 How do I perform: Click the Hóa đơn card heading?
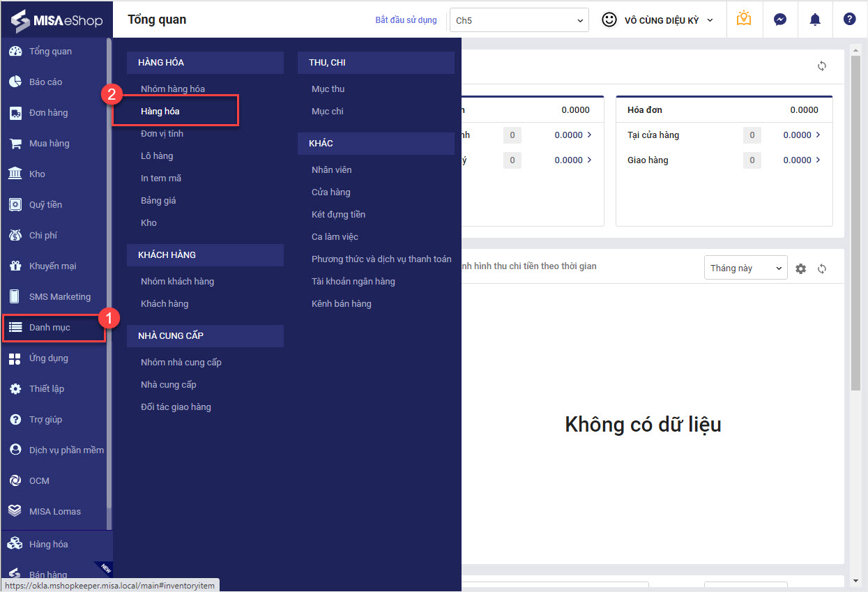tap(645, 110)
